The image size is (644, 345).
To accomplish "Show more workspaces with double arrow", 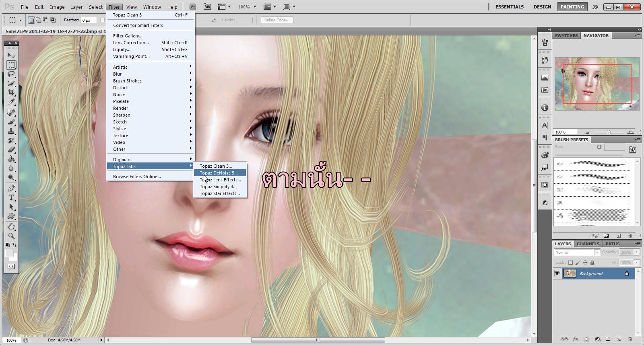I will [595, 7].
